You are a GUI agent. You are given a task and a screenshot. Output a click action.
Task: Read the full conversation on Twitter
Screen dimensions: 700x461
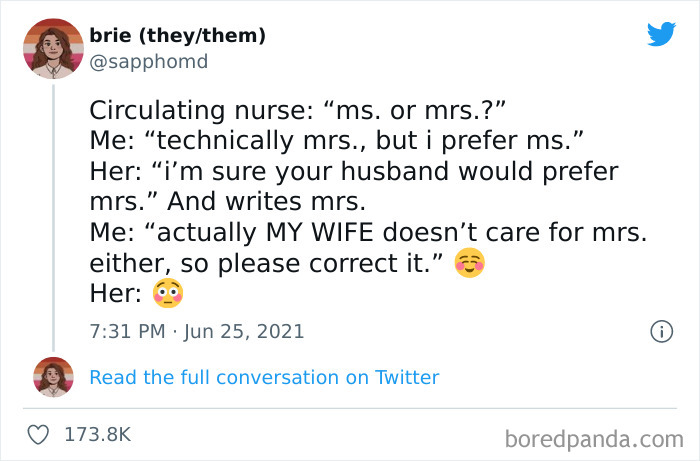click(x=264, y=377)
